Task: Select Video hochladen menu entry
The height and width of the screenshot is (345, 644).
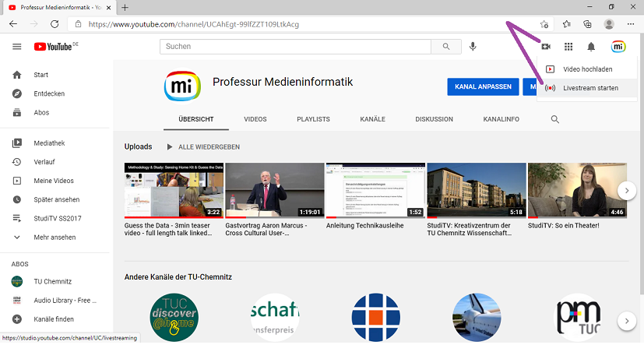Action: pyautogui.click(x=587, y=69)
